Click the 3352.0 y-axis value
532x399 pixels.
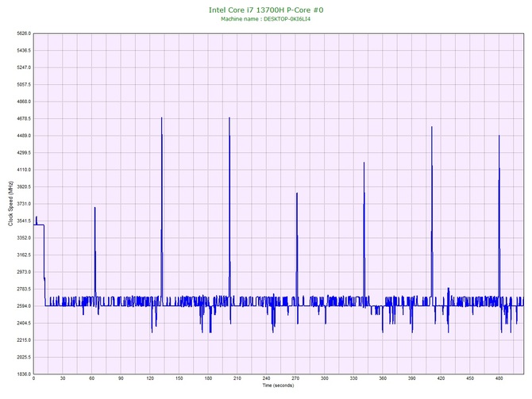pyautogui.click(x=24, y=238)
